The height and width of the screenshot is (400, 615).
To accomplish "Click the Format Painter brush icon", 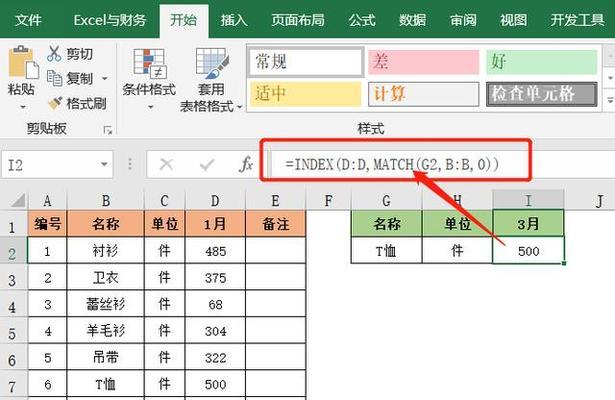I will (55, 103).
